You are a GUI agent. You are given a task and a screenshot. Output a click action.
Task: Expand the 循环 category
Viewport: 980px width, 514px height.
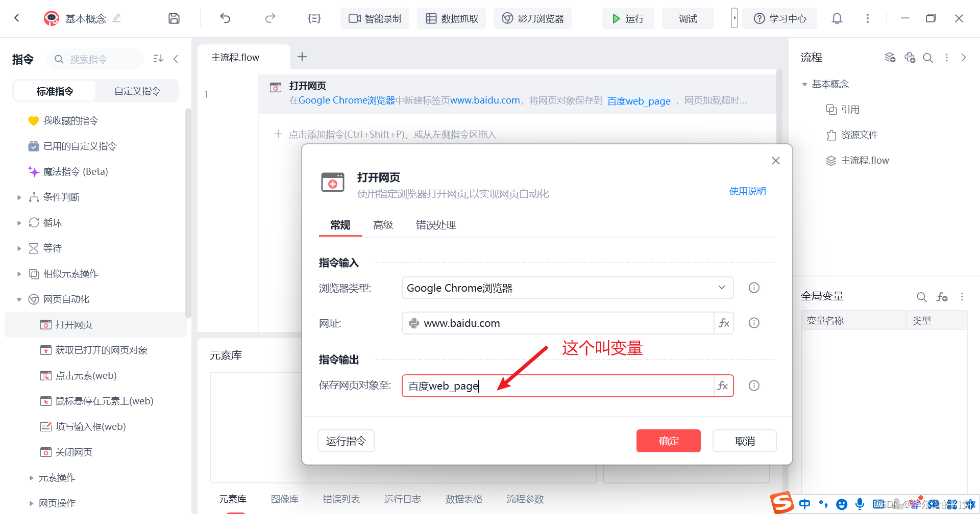coord(19,223)
